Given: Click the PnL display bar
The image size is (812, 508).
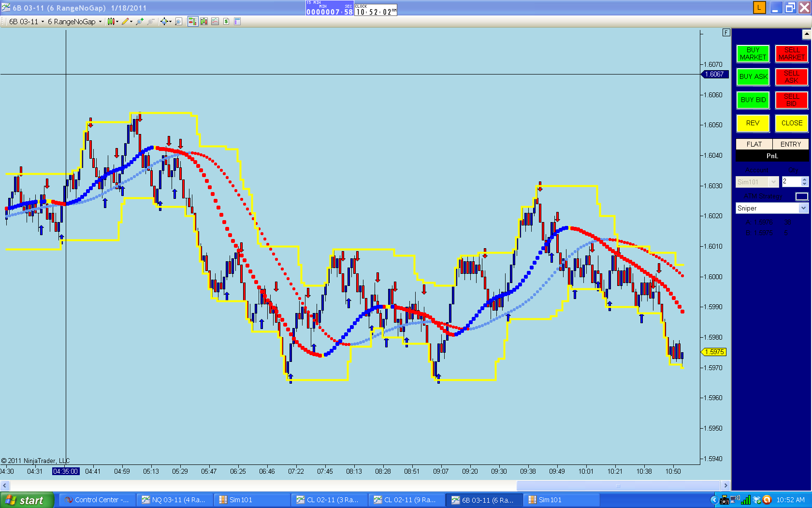Looking at the screenshot, I should point(772,156).
